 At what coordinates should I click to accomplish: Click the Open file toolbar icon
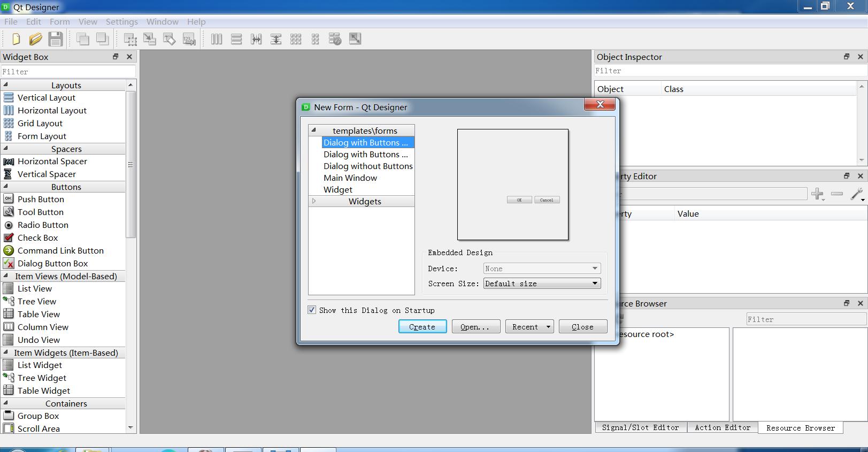[x=35, y=39]
